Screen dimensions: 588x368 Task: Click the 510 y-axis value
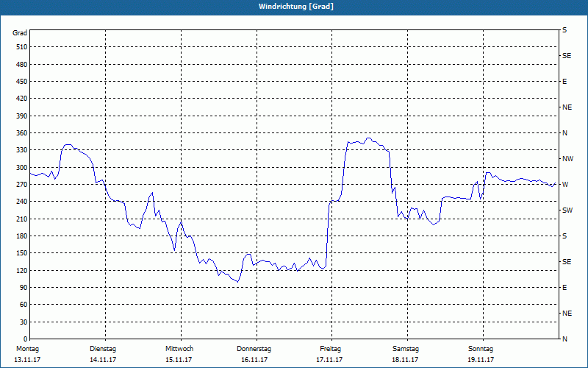point(22,47)
